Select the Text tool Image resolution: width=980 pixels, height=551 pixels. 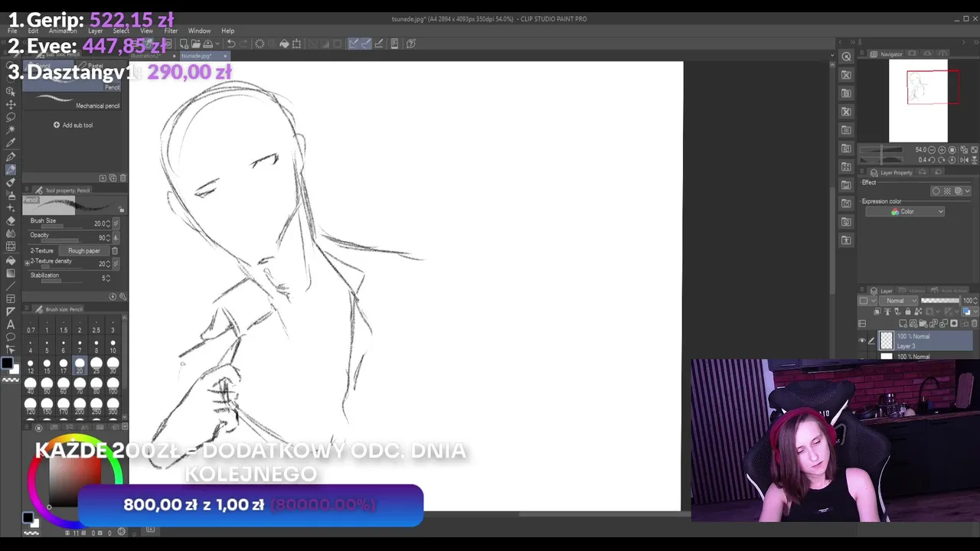click(x=11, y=324)
